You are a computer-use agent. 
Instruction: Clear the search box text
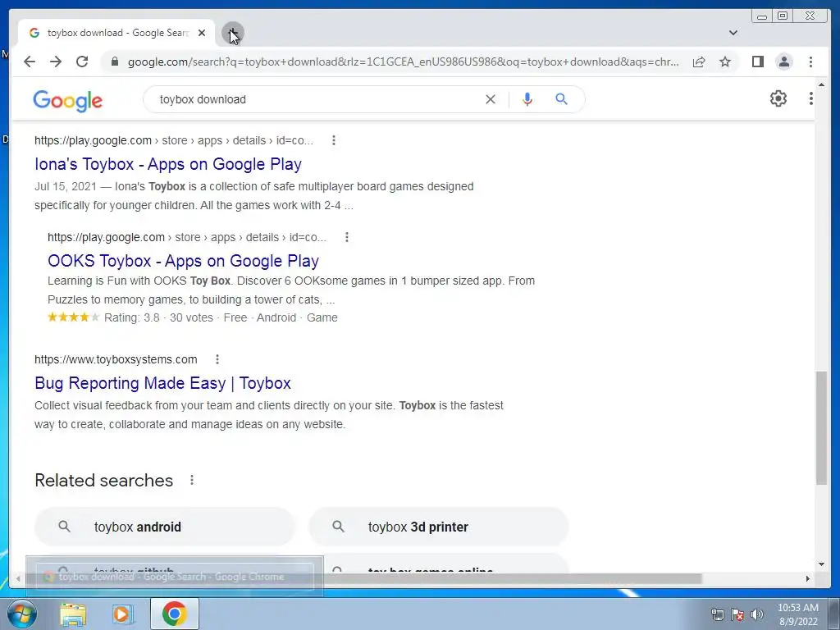click(491, 99)
